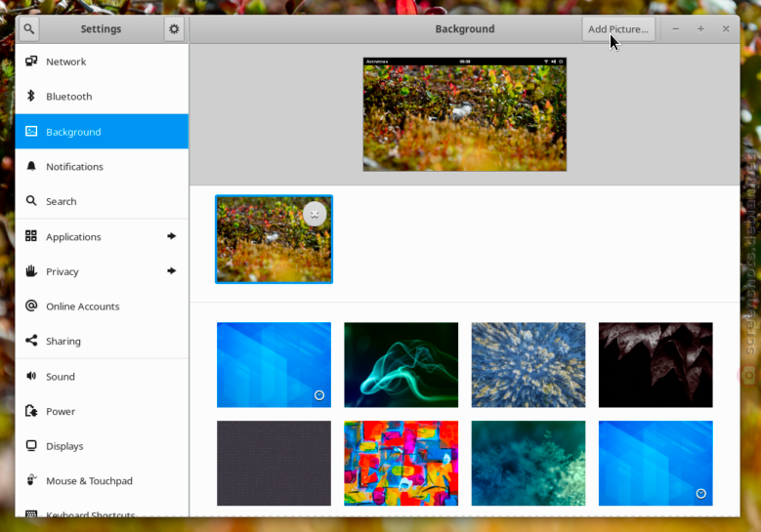Open Network settings panel

coord(102,61)
